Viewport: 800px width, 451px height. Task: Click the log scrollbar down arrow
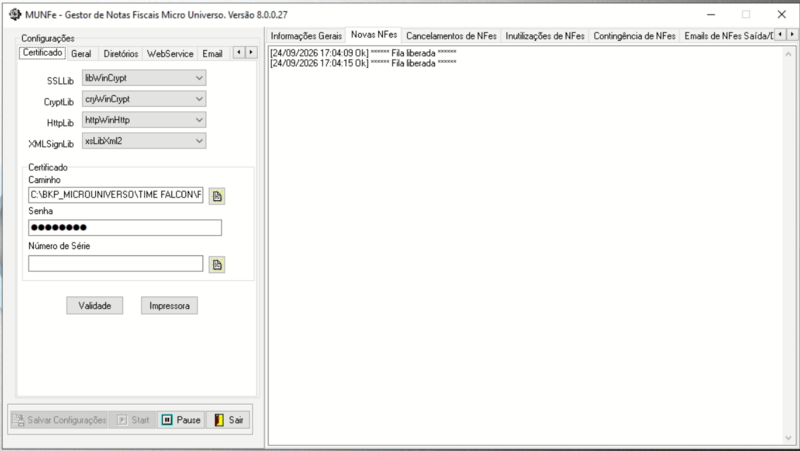pos(789,438)
